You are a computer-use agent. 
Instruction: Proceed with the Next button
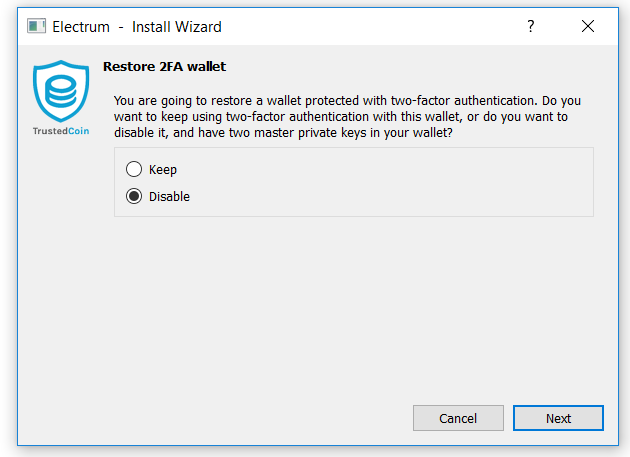[x=558, y=418]
